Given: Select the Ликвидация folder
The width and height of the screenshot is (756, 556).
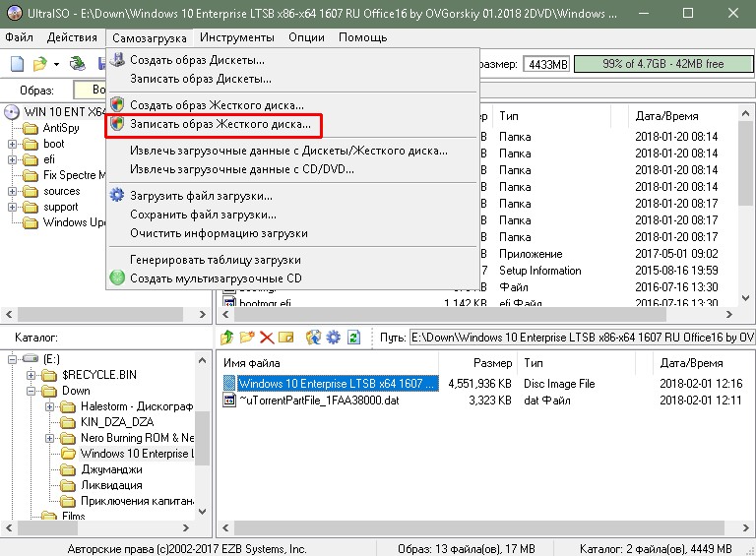Looking at the screenshot, I should click(111, 485).
